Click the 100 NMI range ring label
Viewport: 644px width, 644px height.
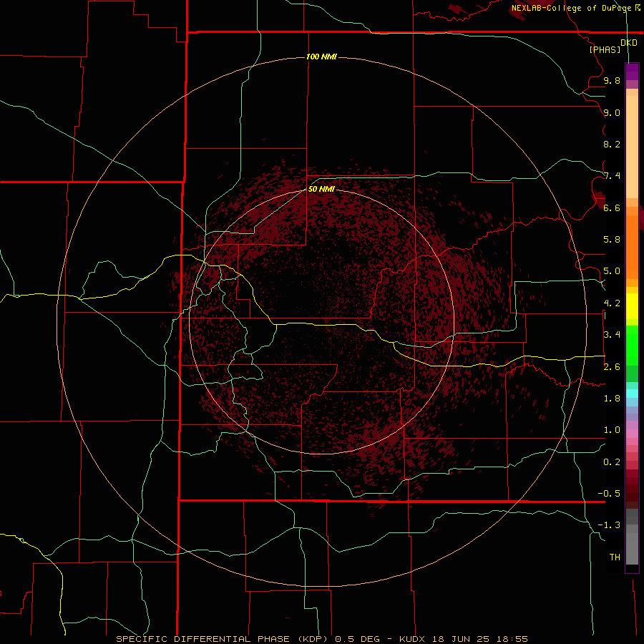(321, 57)
